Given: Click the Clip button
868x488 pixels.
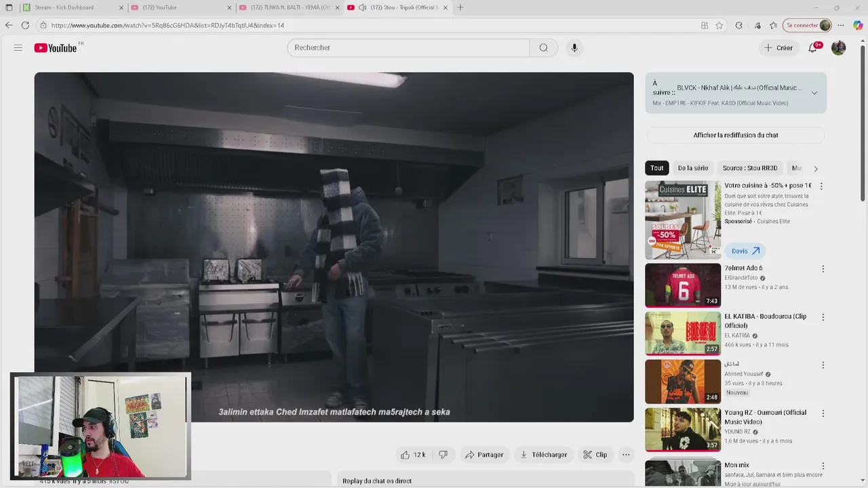Looking at the screenshot, I should [x=595, y=455].
